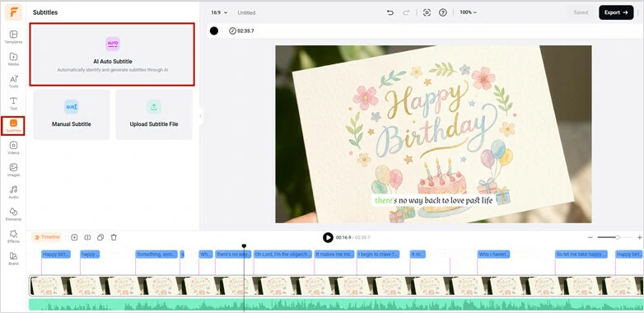Click the 00:16.9 current time readout
This screenshot has height=313, width=644.
pyautogui.click(x=343, y=237)
